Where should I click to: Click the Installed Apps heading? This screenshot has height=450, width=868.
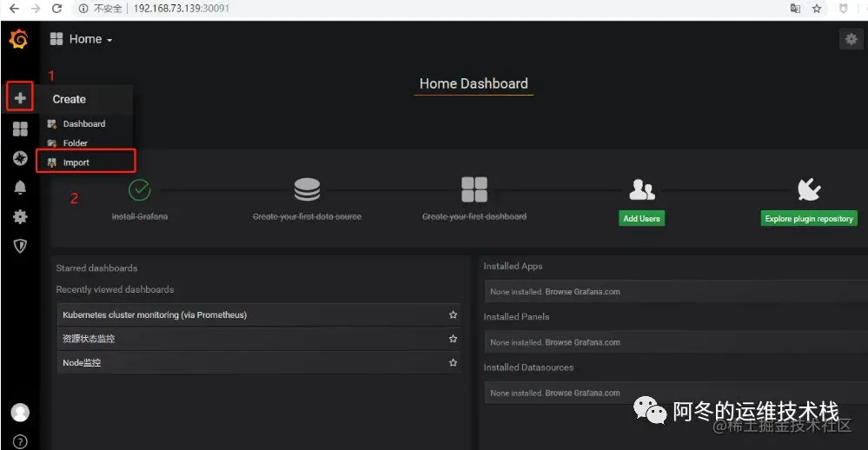click(x=513, y=266)
